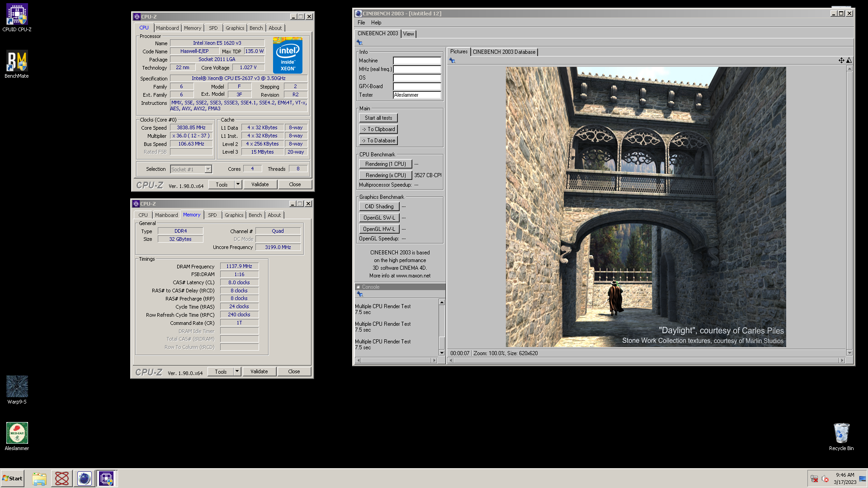The width and height of the screenshot is (868, 488).
Task: Select About tab in bottom CPU-Z window
Action: 274,215
